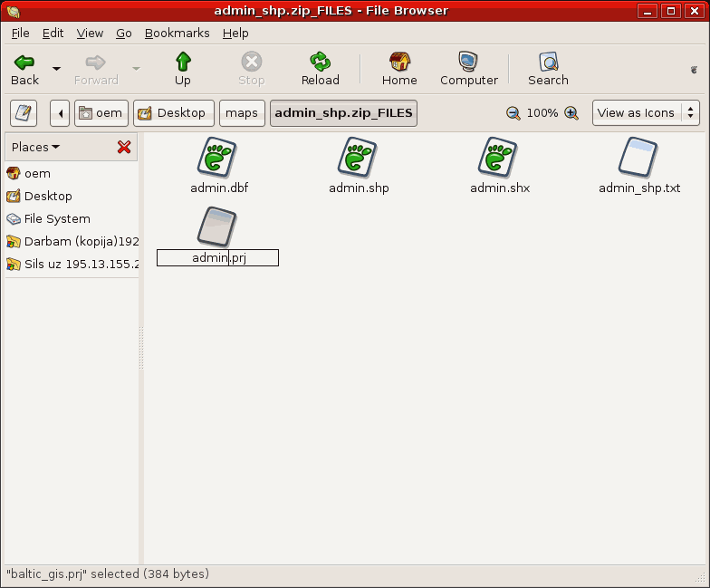This screenshot has width=710, height=588.
Task: Open File System in Places sidebar
Action: (72, 219)
